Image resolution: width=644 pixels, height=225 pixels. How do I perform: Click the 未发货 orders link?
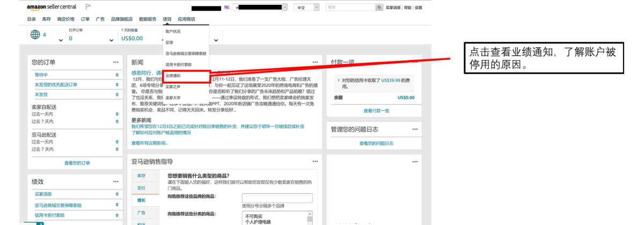click(41, 94)
